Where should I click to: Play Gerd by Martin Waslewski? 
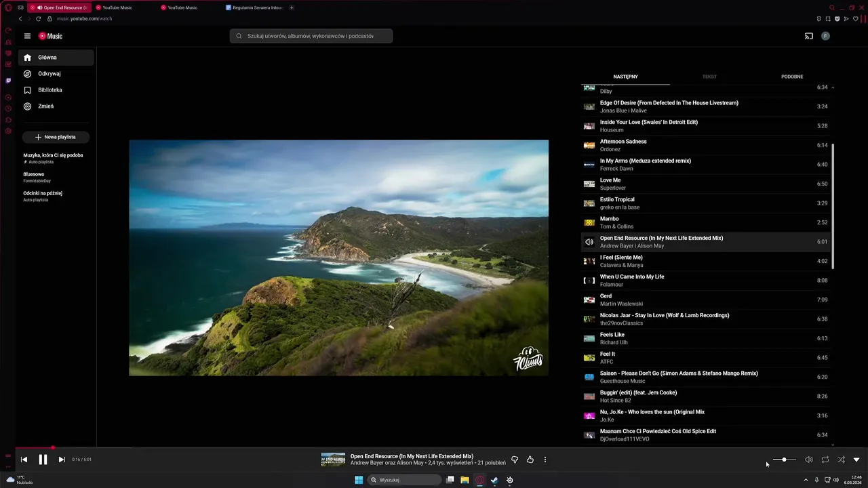click(x=705, y=300)
